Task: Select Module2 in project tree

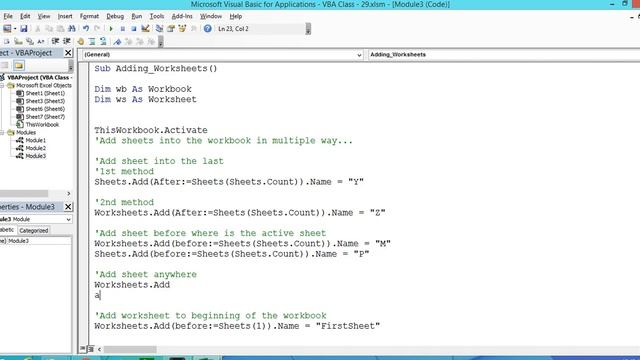Action: pos(36,148)
